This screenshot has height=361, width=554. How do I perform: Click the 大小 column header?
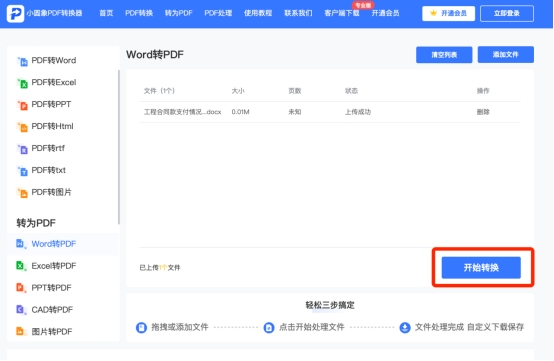coord(238,91)
